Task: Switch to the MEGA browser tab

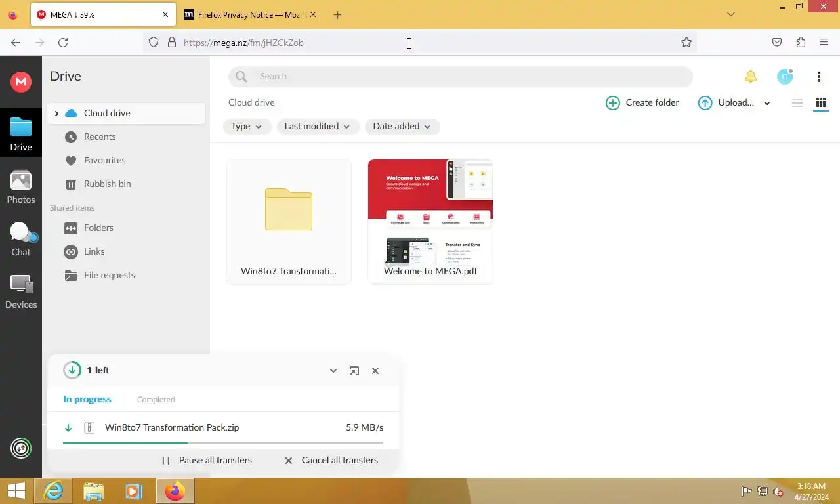Action: point(102,14)
